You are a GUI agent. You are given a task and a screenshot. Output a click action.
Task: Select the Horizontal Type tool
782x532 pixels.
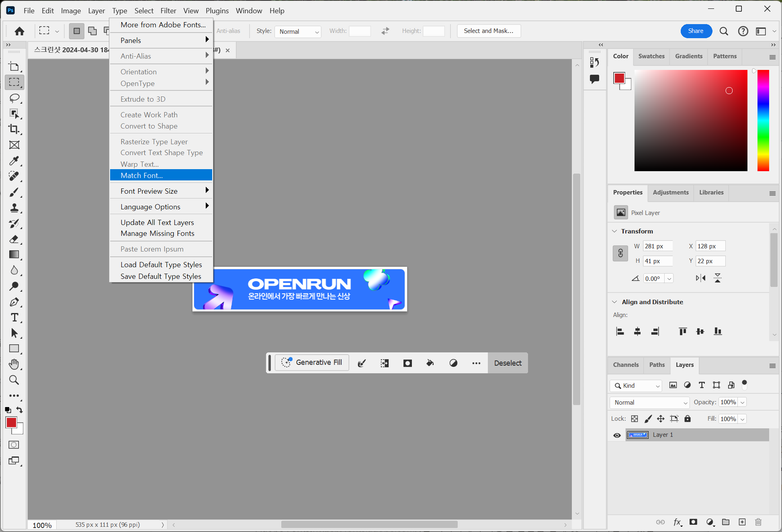[14, 317]
